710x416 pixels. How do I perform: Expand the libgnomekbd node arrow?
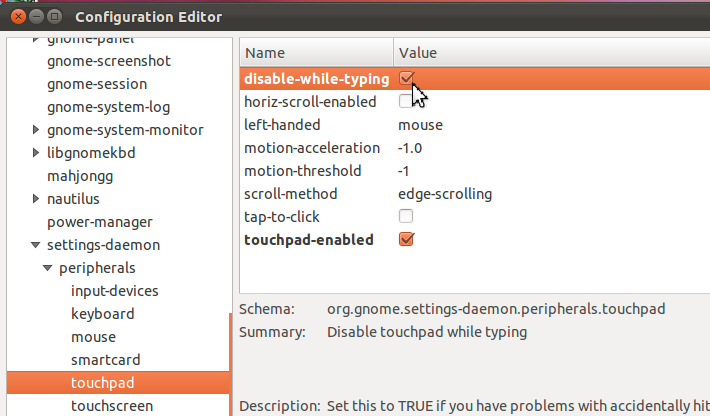(36, 153)
